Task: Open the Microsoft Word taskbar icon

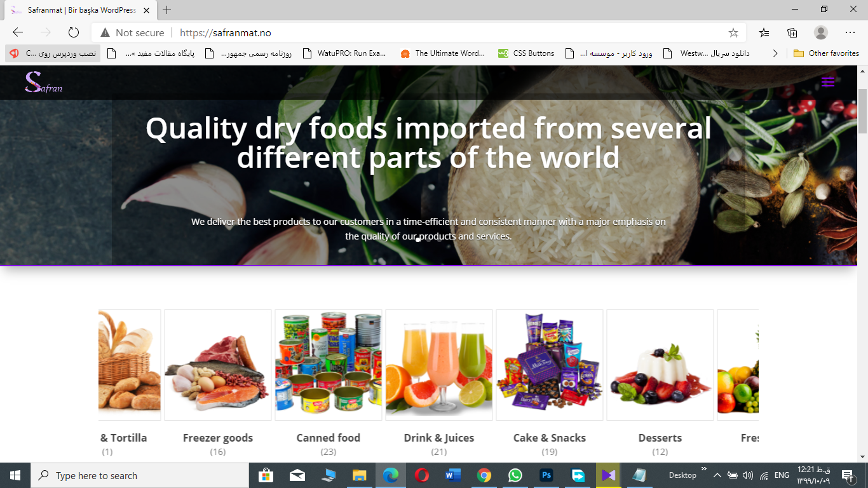Action: [x=453, y=475]
